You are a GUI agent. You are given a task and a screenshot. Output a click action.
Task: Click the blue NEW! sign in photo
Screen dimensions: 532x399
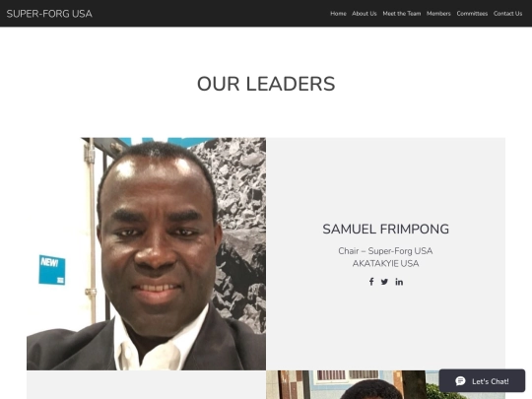pyautogui.click(x=52, y=270)
